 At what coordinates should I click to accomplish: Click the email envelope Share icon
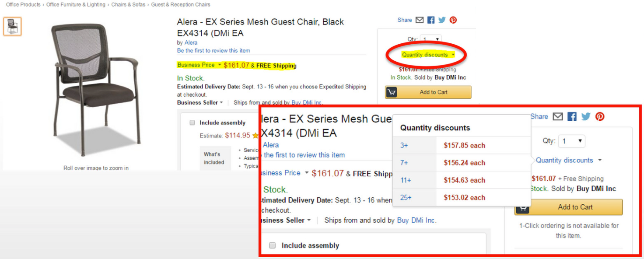tap(419, 20)
